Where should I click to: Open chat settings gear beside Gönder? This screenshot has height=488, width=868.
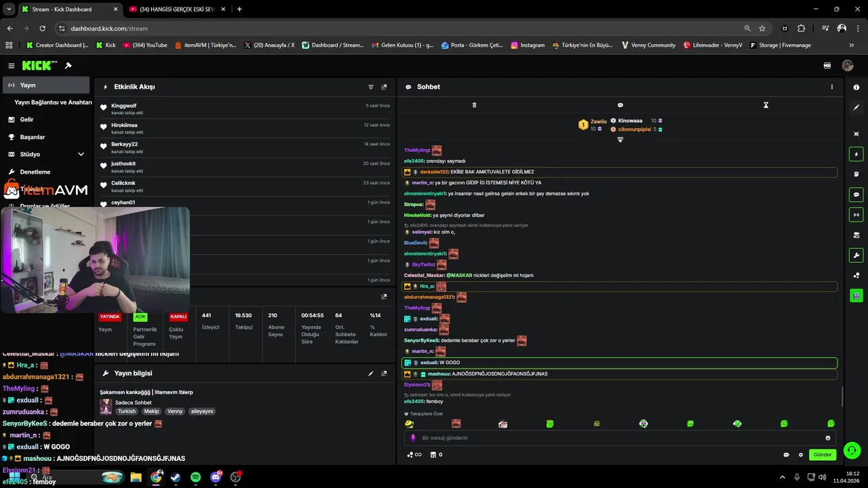800,455
